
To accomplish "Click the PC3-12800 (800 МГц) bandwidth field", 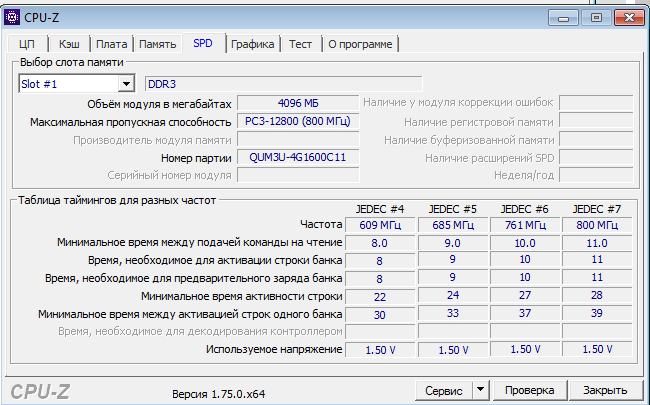I will [297, 122].
